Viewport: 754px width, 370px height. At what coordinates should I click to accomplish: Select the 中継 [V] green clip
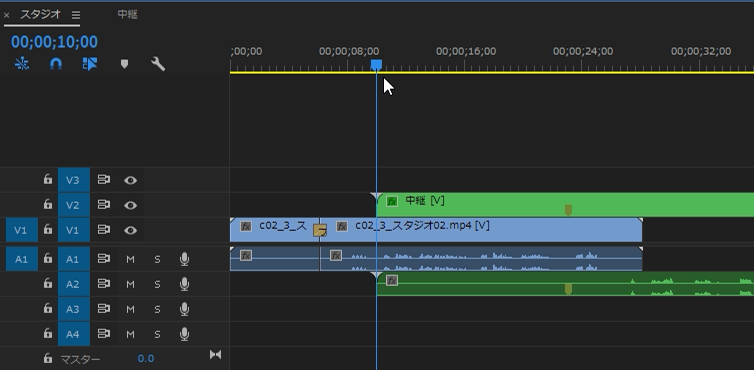coord(565,205)
